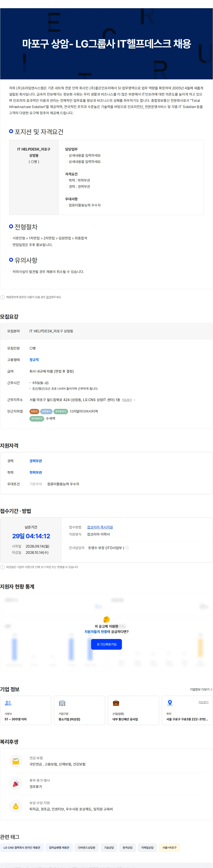Click 학력무관 in 지원자격 section
The height and width of the screenshot is (868, 213).
click(36, 472)
